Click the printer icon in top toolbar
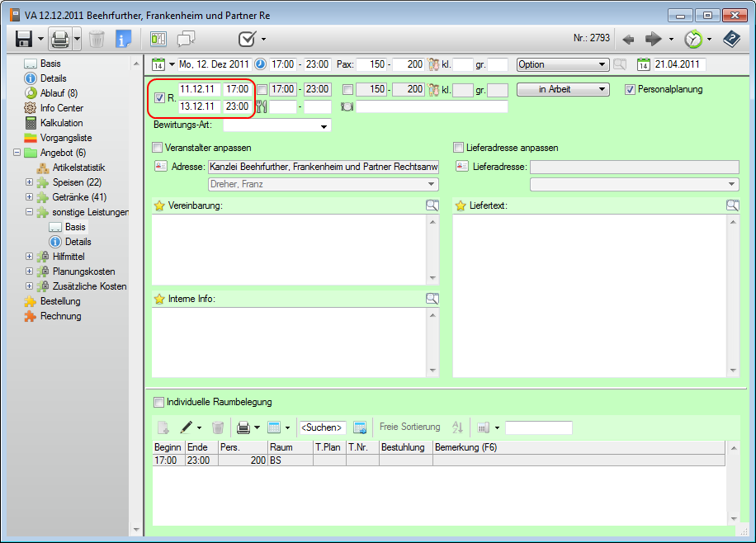 (59, 39)
